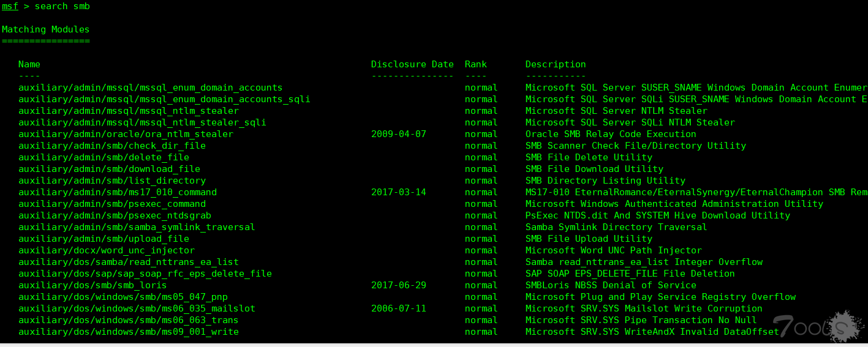Select ms09_001_write module name
Image resolution: width=868 pixels, height=347 pixels.
click(129, 332)
